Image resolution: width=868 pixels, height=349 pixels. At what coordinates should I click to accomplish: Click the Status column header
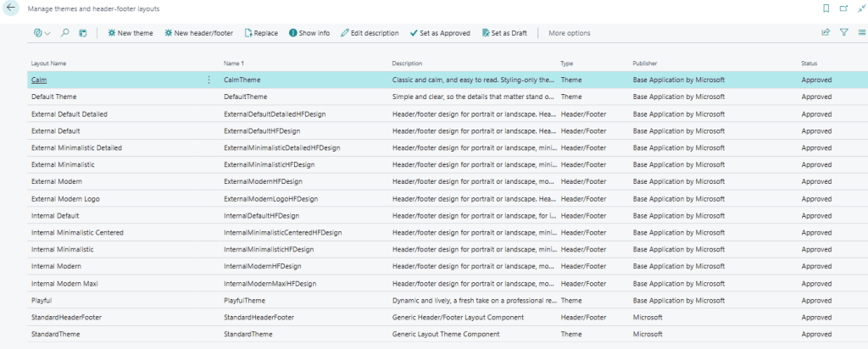pyautogui.click(x=809, y=64)
